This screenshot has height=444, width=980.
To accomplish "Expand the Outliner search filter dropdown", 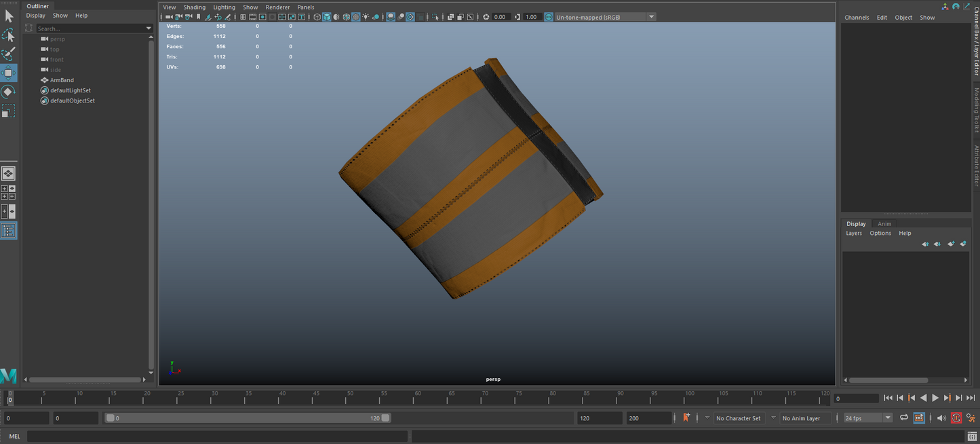I will pyautogui.click(x=149, y=29).
